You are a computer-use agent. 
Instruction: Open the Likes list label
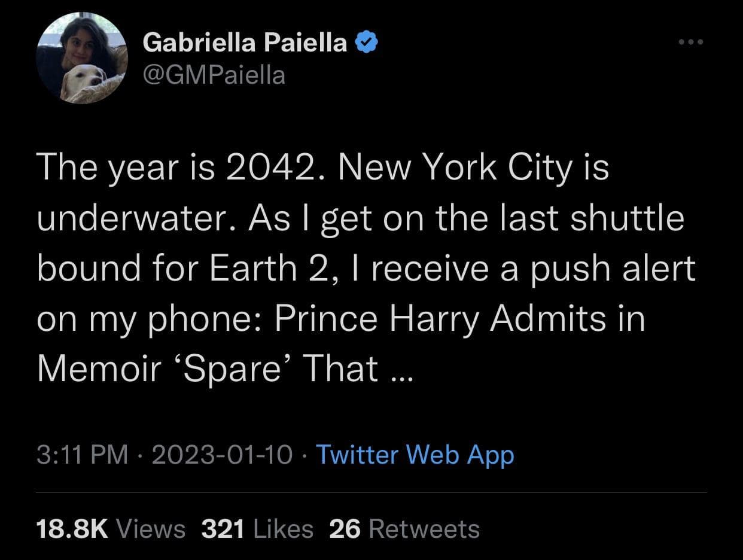point(284,529)
